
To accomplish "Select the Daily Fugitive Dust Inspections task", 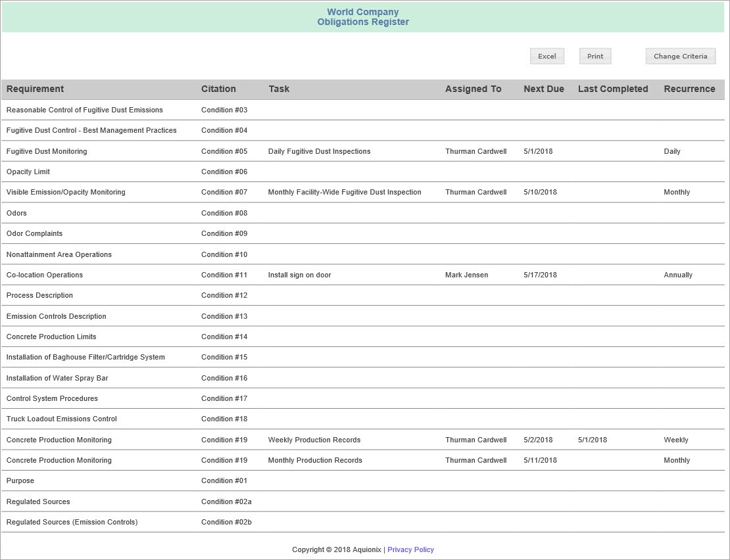I will tap(319, 151).
